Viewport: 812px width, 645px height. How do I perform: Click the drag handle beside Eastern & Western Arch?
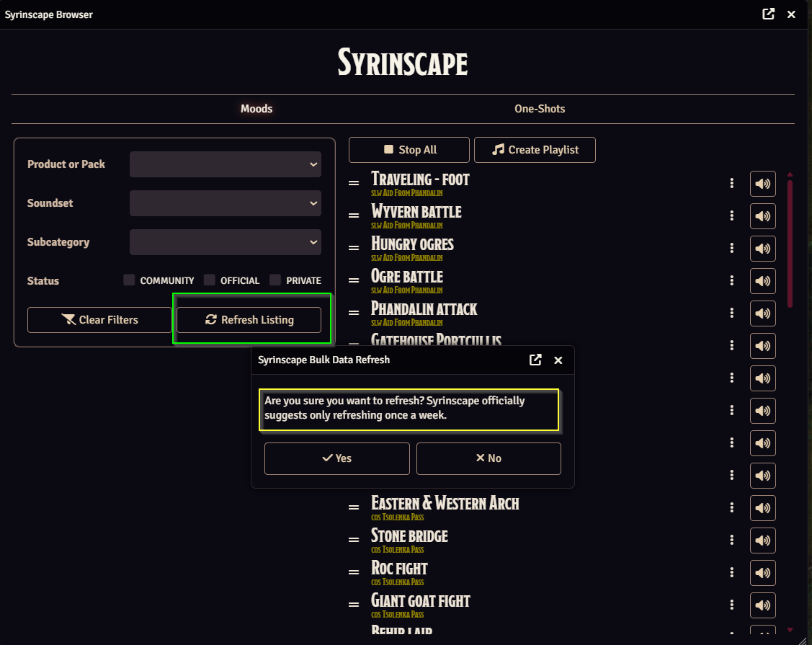click(354, 507)
